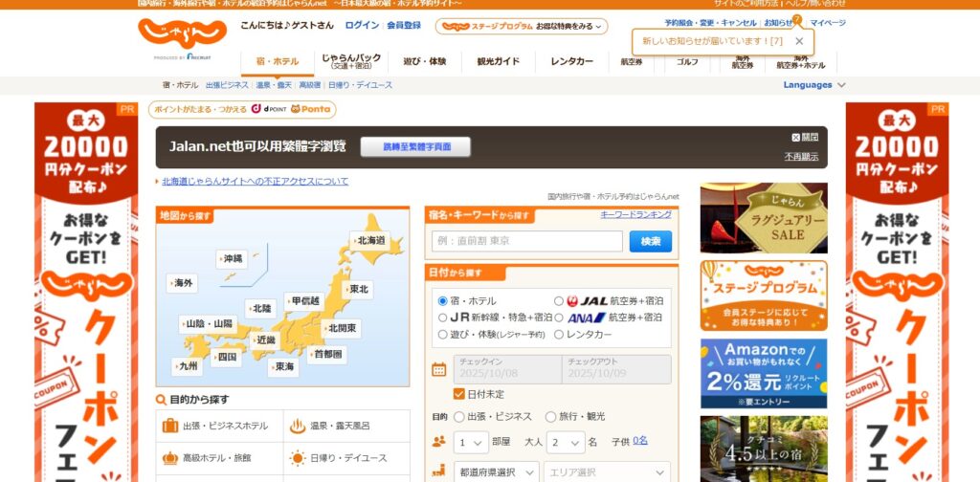Select 首都圏 on the map

(x=327, y=354)
